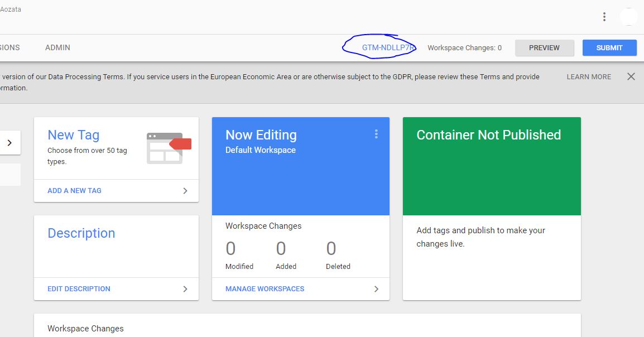The image size is (644, 337).
Task: Click the PREVIEW button
Action: (x=544, y=47)
